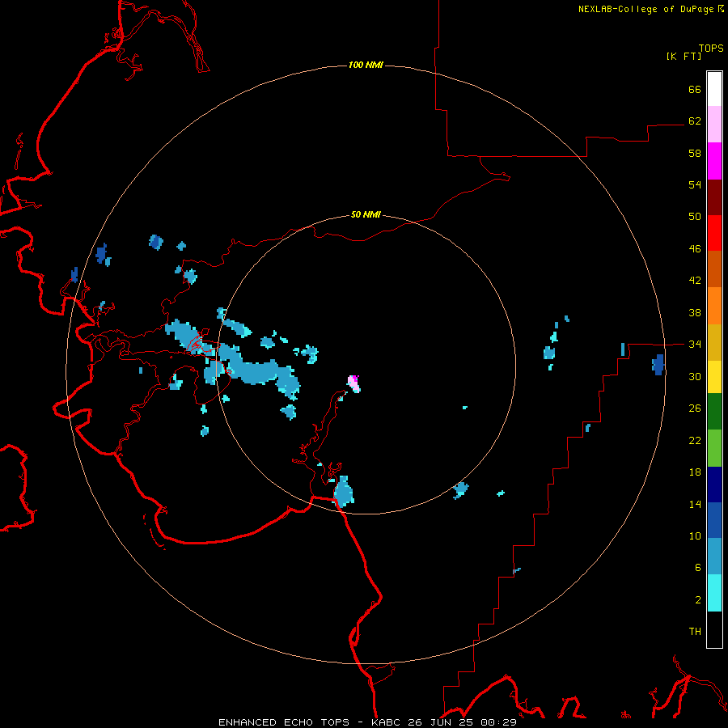This screenshot has height=728, width=728.
Task: Click the light pink legend swatch
Action: point(714,125)
